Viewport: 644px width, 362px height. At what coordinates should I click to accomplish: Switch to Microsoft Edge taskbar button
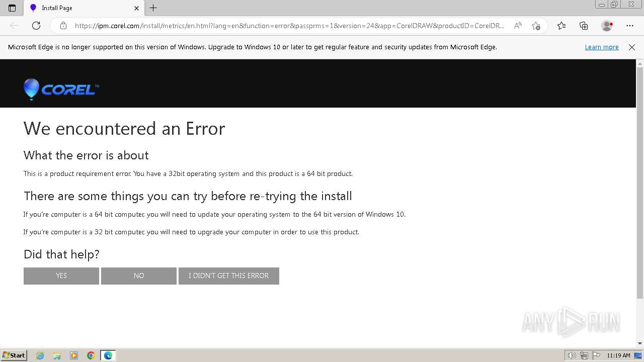pos(108,355)
